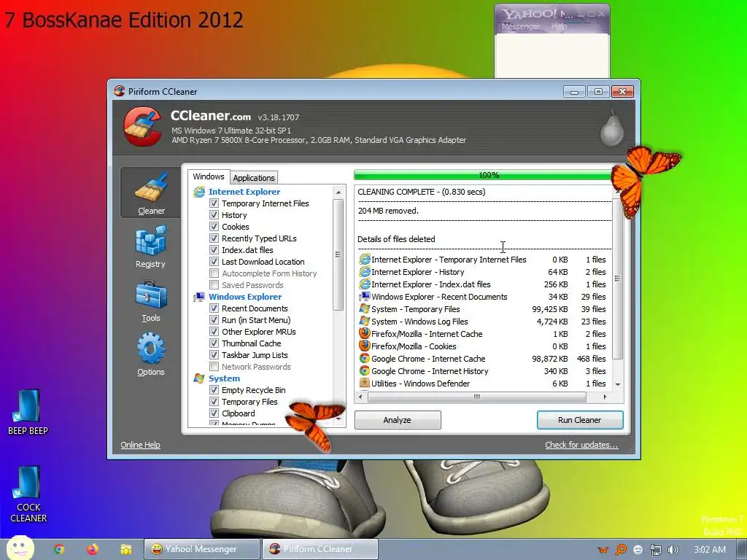
Task: Toggle the Clipboard checkbox
Action: click(214, 413)
